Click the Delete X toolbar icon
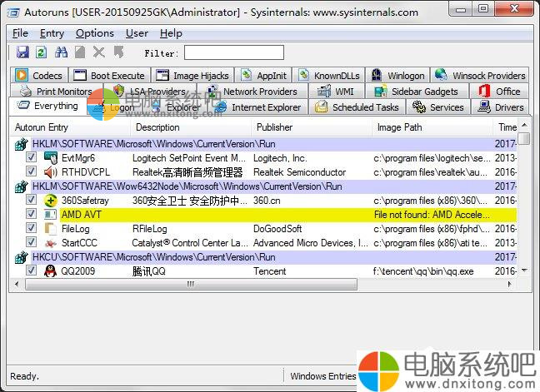The image size is (540, 392). [x=99, y=52]
